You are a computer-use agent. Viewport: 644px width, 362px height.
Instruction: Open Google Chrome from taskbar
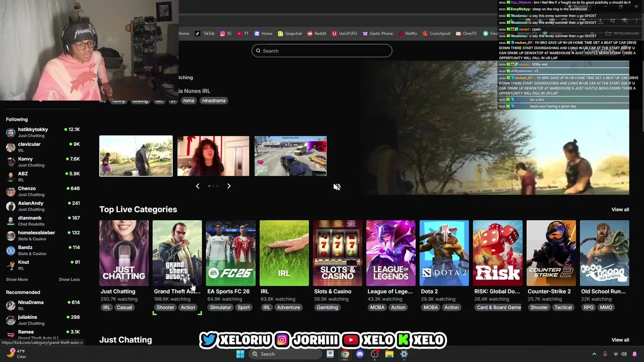tap(345, 354)
